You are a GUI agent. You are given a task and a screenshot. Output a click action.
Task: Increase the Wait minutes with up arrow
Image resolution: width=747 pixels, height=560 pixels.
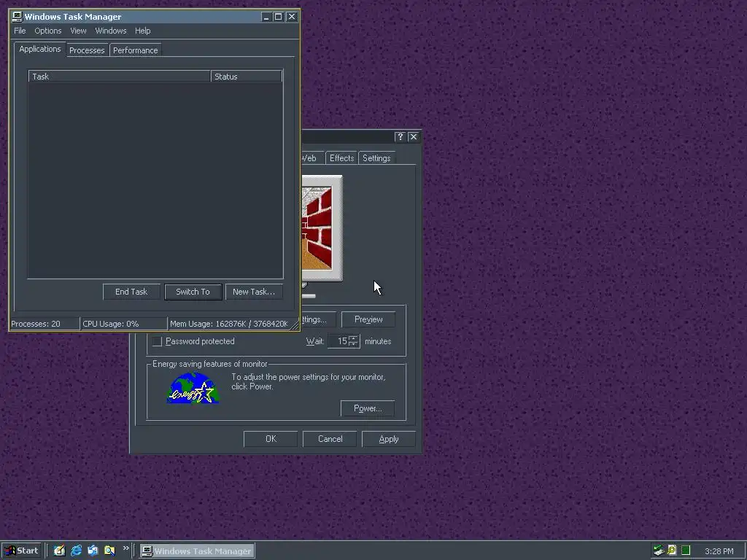353,338
